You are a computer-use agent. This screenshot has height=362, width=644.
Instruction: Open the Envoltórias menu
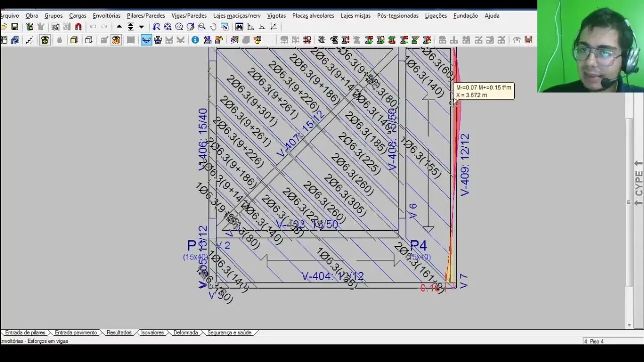107,16
